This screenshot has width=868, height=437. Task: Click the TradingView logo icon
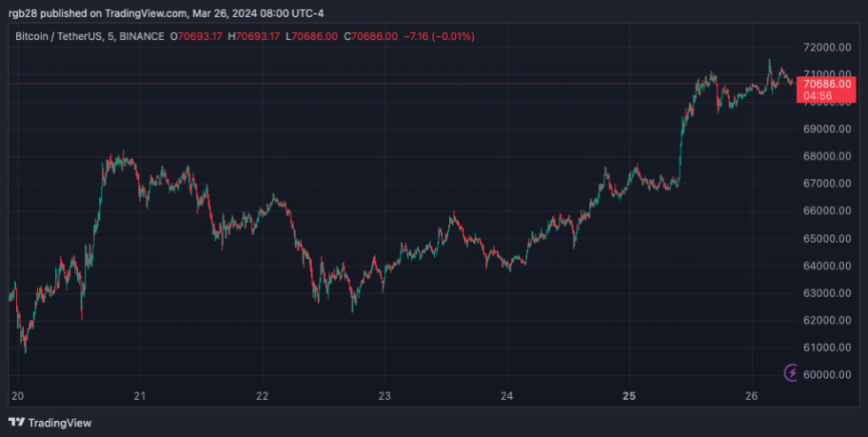point(17,423)
